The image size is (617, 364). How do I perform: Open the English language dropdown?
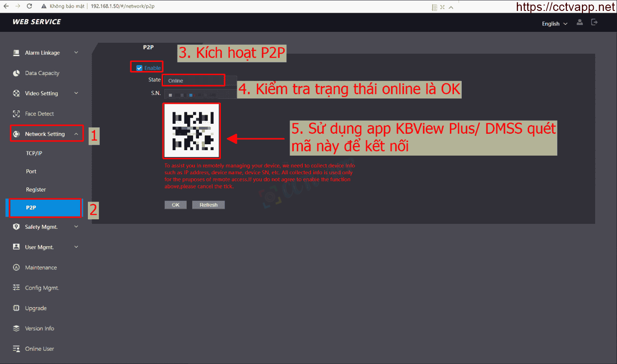(555, 24)
